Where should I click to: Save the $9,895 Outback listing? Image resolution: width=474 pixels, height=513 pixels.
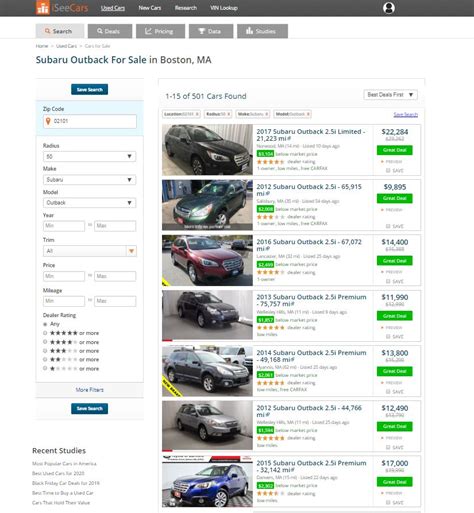[395, 226]
